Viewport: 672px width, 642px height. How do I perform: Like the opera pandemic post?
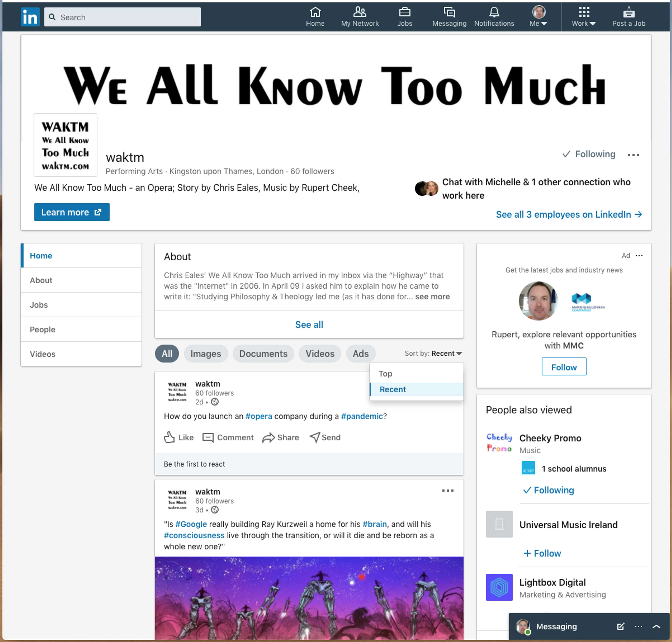[x=179, y=437]
